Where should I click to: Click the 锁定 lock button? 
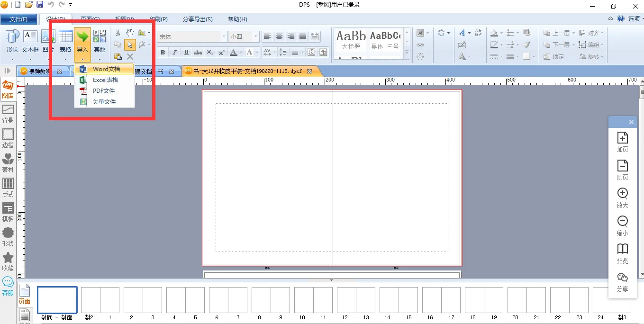pos(554,56)
